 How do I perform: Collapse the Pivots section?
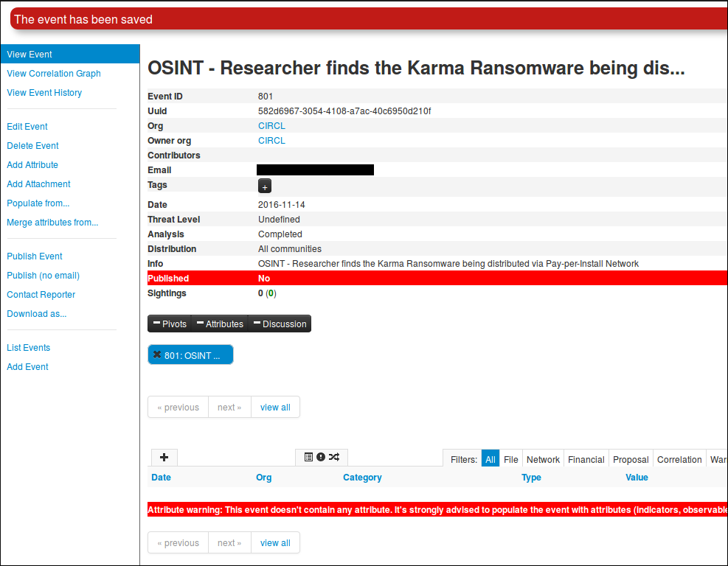tap(170, 324)
